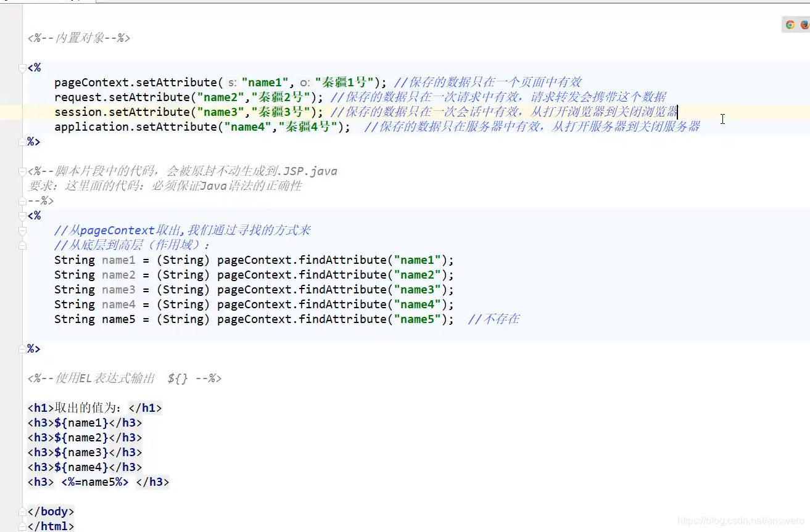810x532 pixels.
Task: Collapse the 脚本片段 JSP comment block
Action: click(23, 171)
